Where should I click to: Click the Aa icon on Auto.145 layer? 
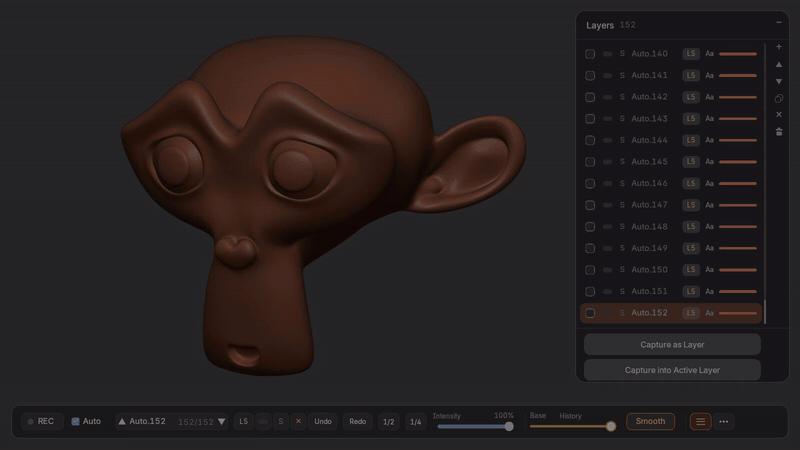point(709,162)
